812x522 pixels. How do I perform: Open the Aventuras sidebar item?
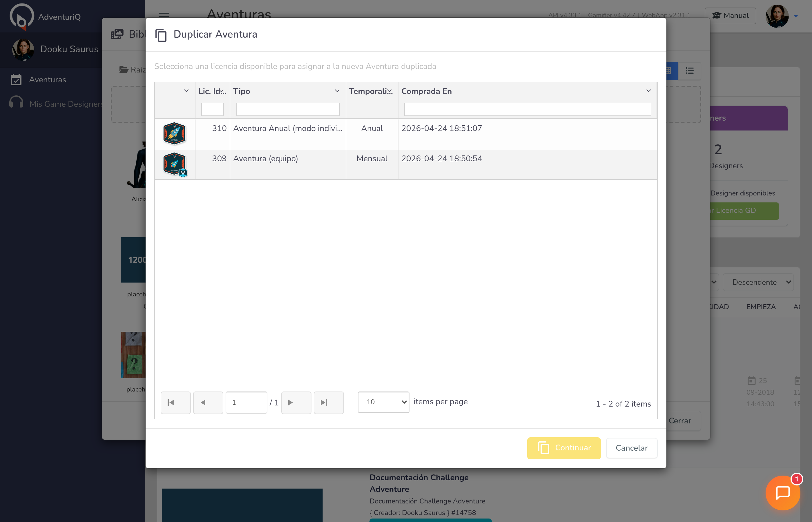click(x=48, y=80)
